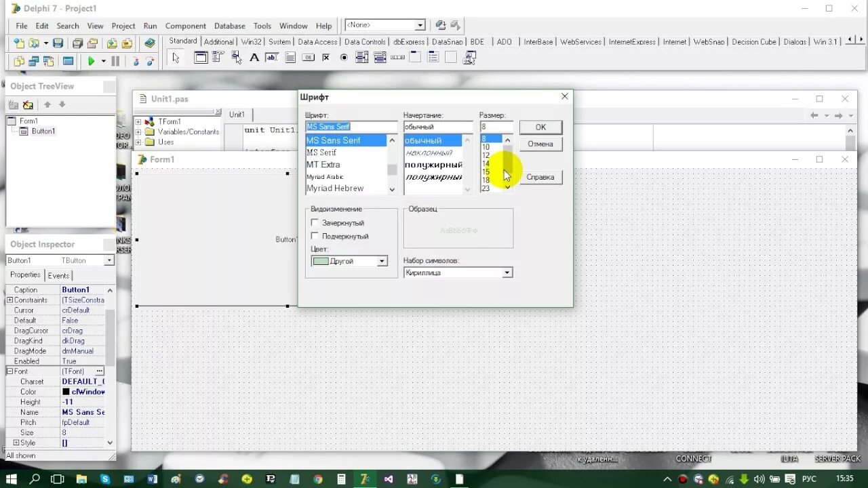
Task: Open Skype from the taskbar
Action: click(105, 479)
